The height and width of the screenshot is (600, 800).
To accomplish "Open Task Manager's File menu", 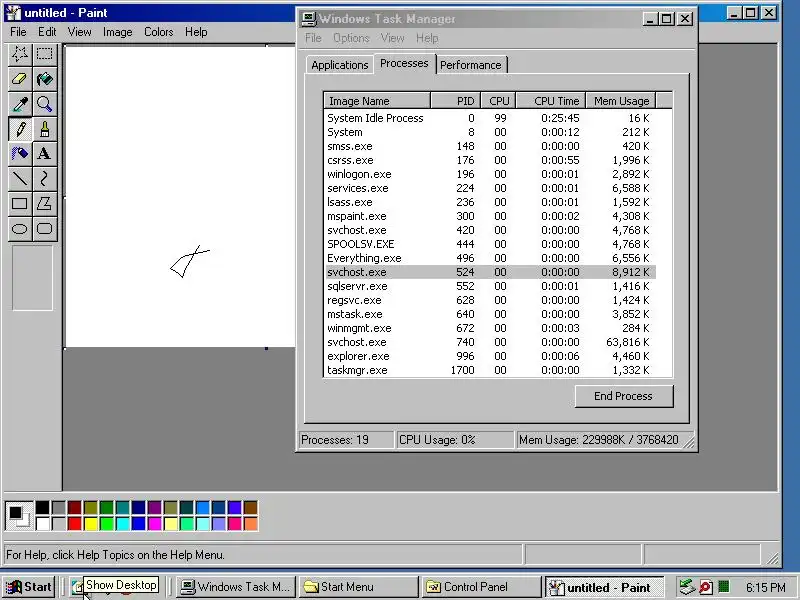I will click(313, 38).
